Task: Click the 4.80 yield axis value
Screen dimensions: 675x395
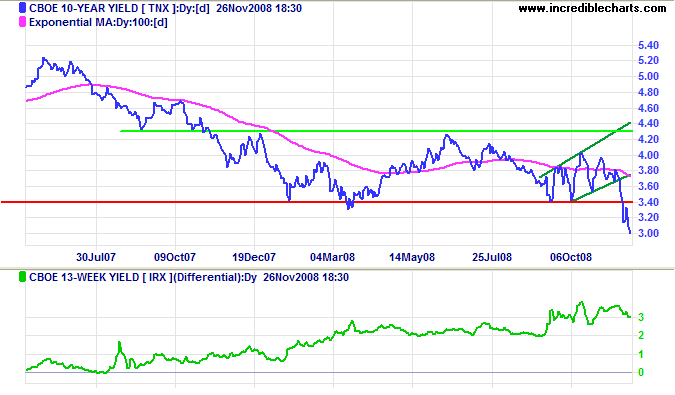Action: [x=648, y=92]
